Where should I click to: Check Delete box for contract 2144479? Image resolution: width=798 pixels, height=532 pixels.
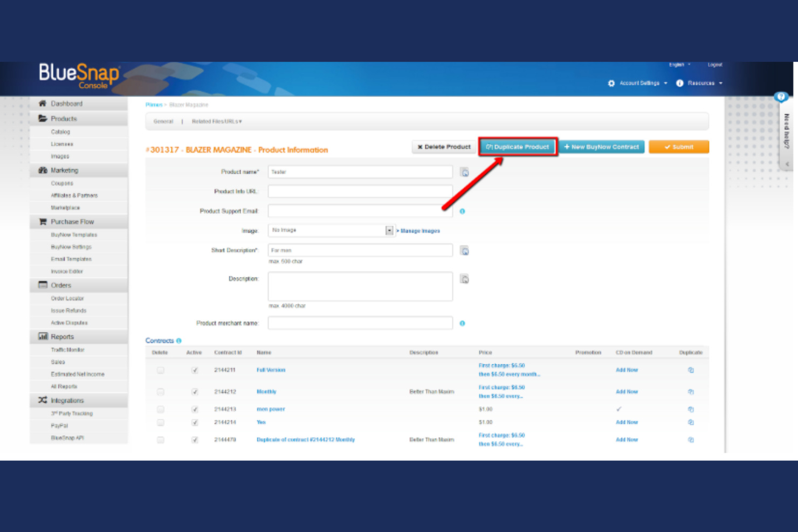point(161,440)
